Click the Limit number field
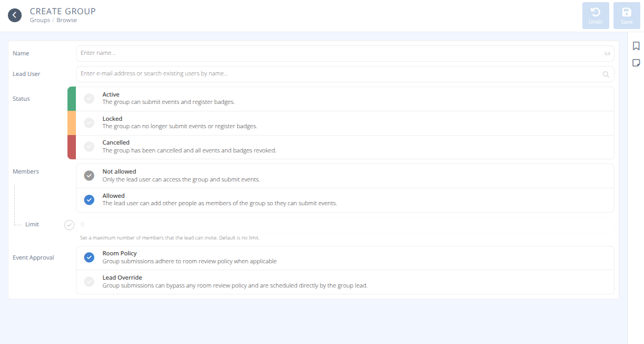The width and height of the screenshot is (644, 344). tap(345, 225)
